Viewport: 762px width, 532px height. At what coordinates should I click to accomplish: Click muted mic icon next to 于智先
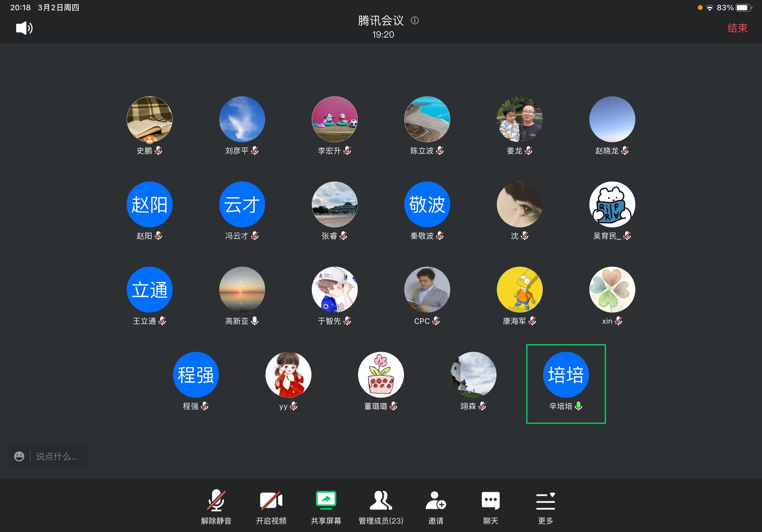click(347, 321)
